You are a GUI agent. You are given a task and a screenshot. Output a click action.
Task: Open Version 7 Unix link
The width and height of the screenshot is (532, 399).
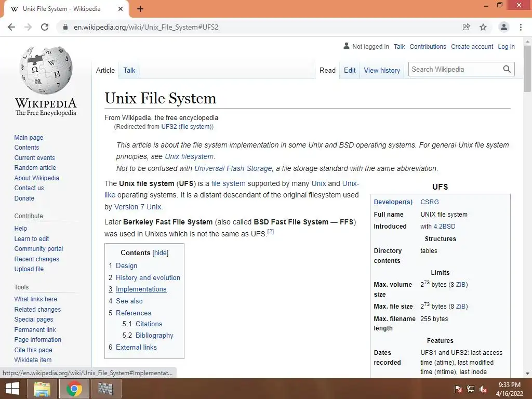click(x=138, y=207)
